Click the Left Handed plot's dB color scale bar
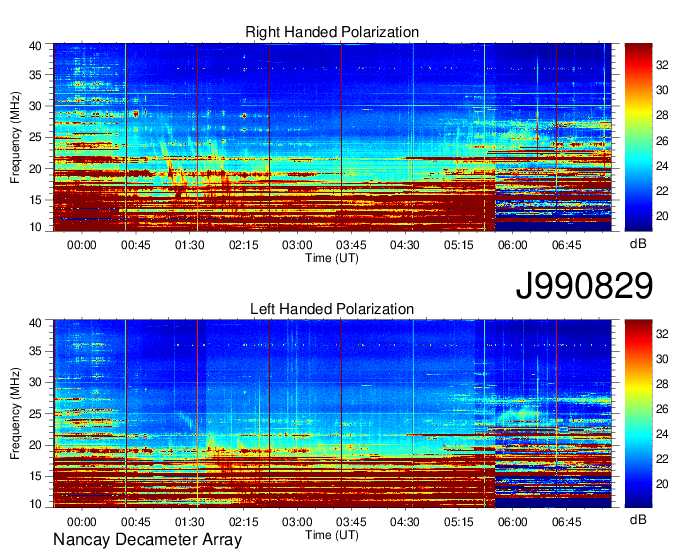680x552 pixels. click(x=638, y=414)
